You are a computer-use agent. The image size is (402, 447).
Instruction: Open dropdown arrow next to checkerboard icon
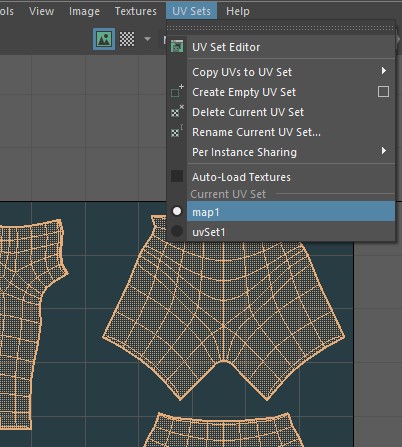tap(147, 39)
